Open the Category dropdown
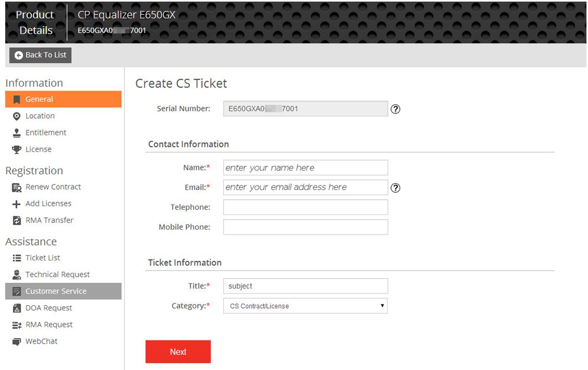 click(305, 306)
